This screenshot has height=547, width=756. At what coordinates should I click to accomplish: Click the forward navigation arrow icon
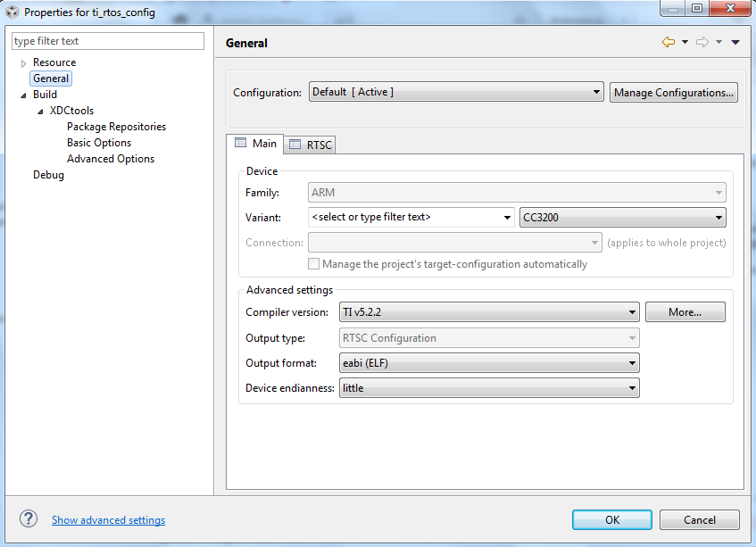[x=702, y=42]
